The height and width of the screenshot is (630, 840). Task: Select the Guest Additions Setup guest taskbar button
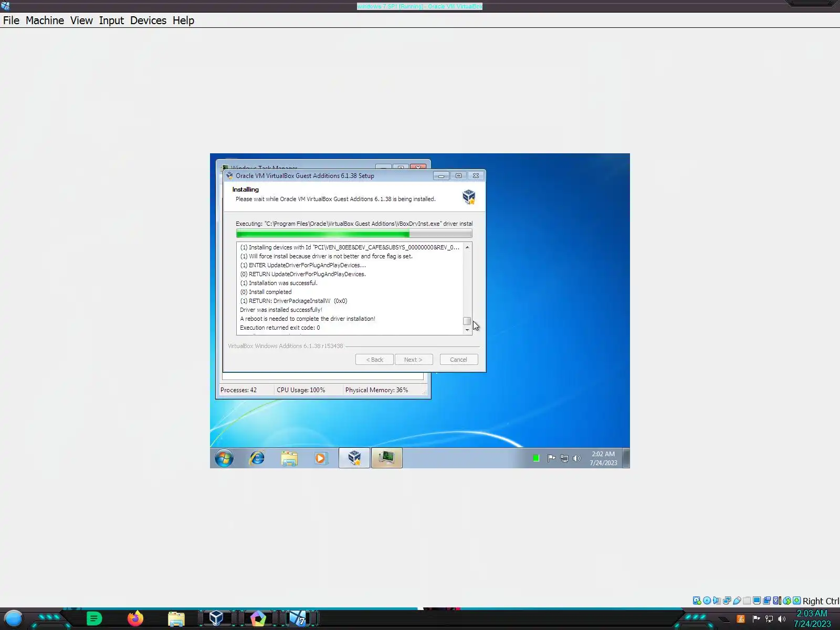point(354,458)
